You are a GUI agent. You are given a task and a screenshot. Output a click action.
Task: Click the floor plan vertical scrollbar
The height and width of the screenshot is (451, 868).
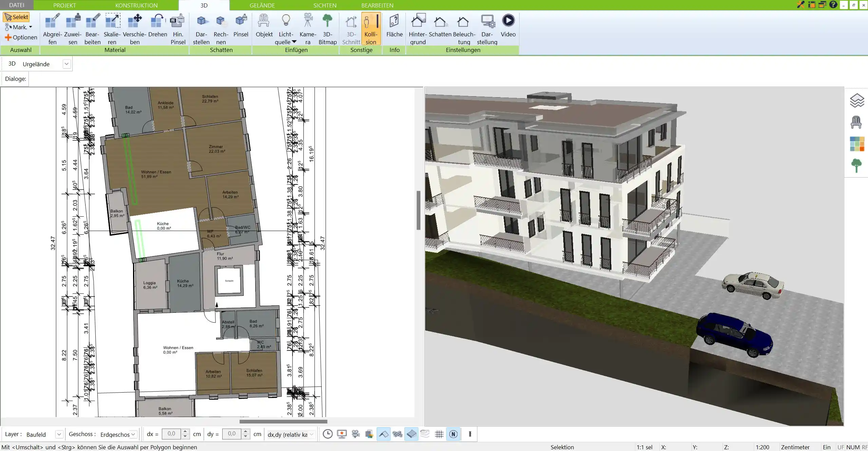[418, 210]
